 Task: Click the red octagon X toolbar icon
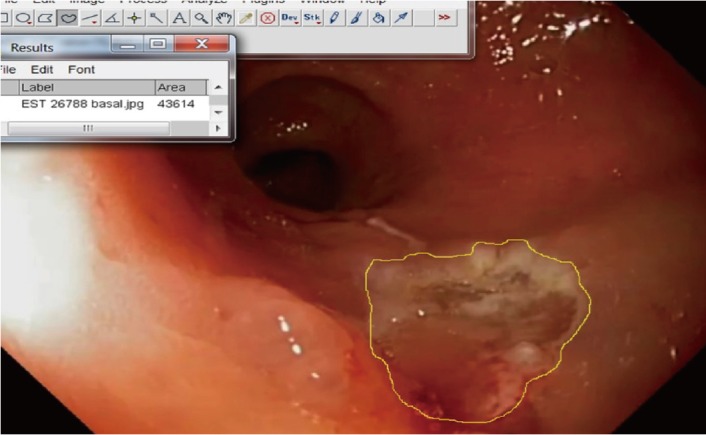tap(268, 18)
